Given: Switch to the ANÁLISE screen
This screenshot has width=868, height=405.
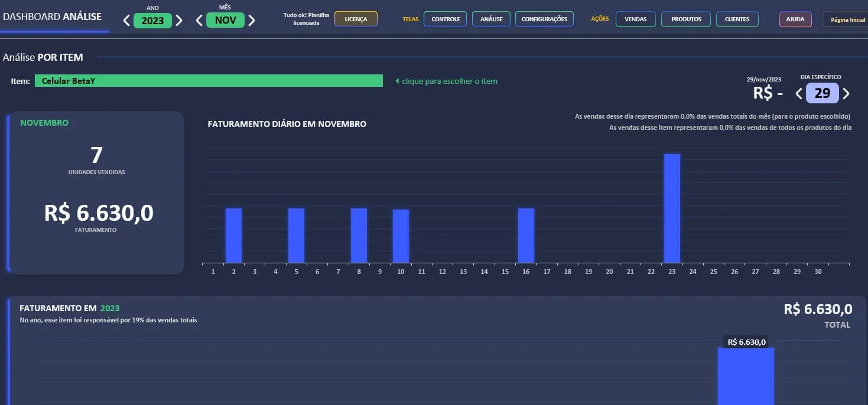Looking at the screenshot, I should 492,19.
